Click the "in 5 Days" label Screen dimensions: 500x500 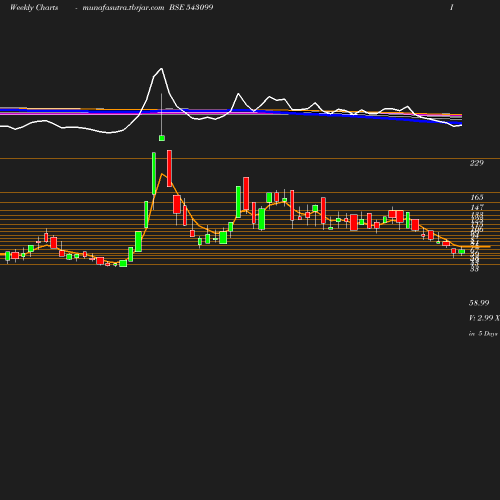(483, 333)
